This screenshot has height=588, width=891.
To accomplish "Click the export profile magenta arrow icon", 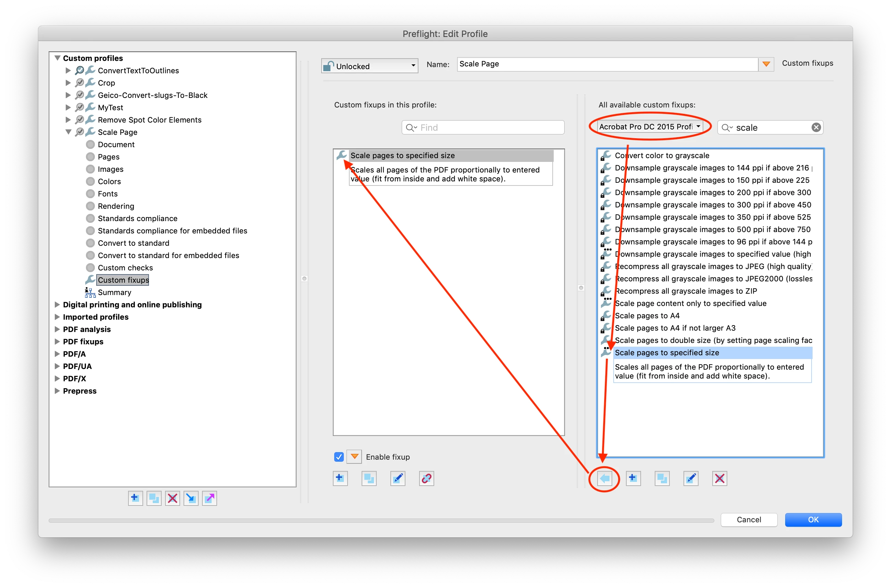I will 209,498.
